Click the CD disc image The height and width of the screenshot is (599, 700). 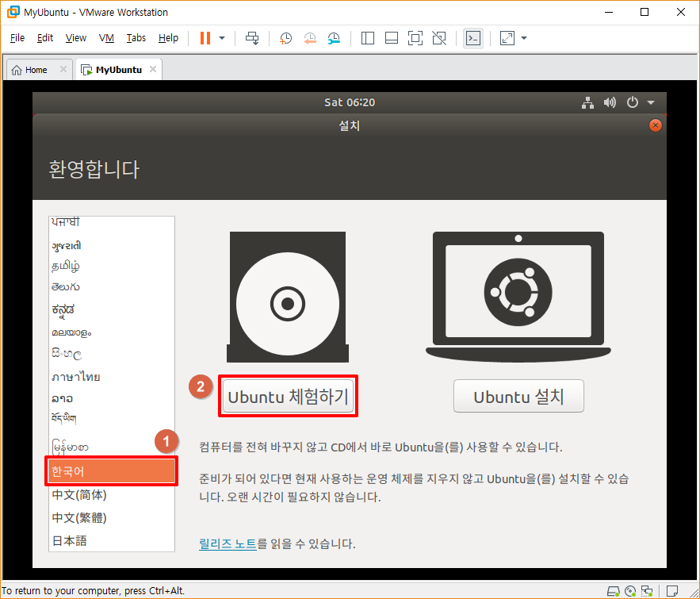288,297
